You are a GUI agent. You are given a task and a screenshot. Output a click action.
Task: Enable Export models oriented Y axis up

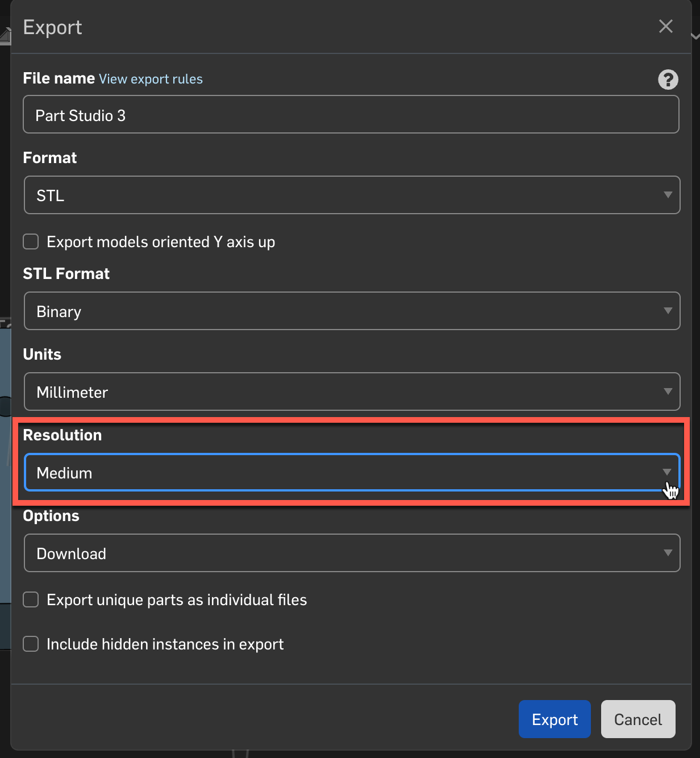tap(31, 241)
